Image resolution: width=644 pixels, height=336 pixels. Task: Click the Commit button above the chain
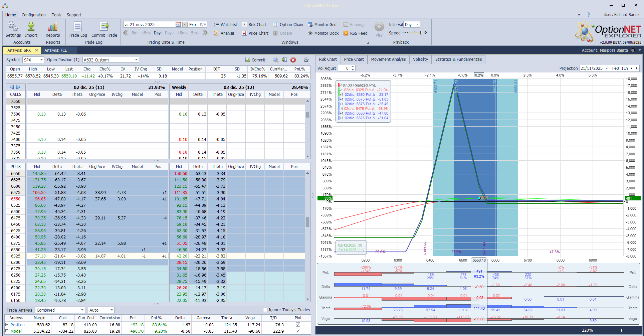click(x=255, y=60)
